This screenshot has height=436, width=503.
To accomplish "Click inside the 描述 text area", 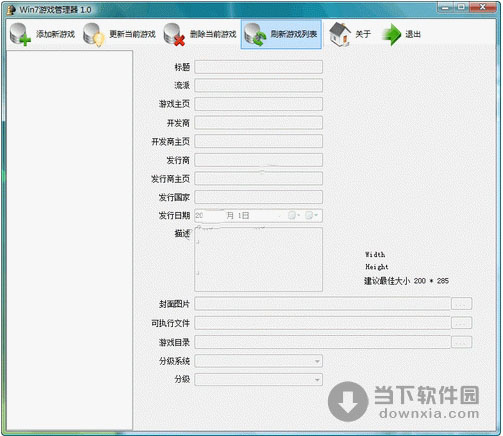I will point(258,259).
